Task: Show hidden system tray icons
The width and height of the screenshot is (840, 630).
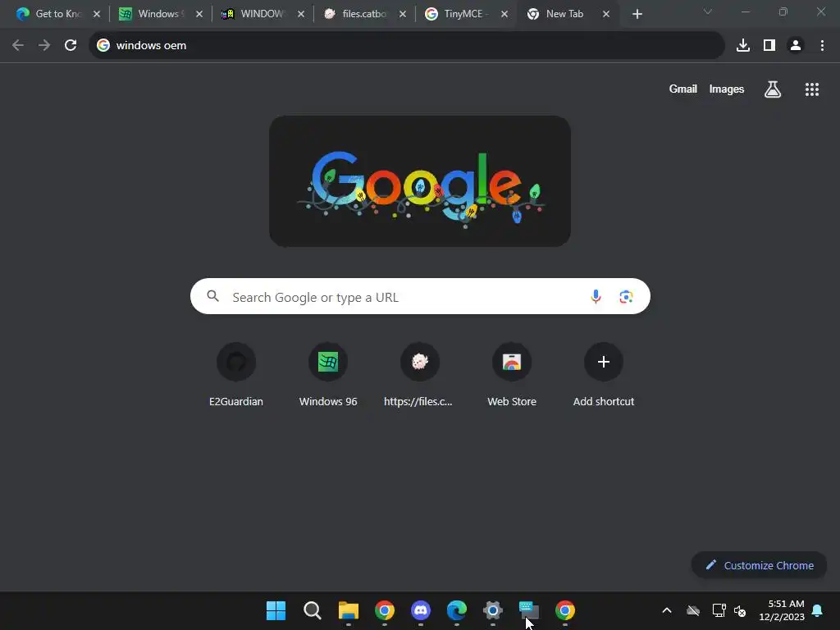Action: (x=667, y=610)
